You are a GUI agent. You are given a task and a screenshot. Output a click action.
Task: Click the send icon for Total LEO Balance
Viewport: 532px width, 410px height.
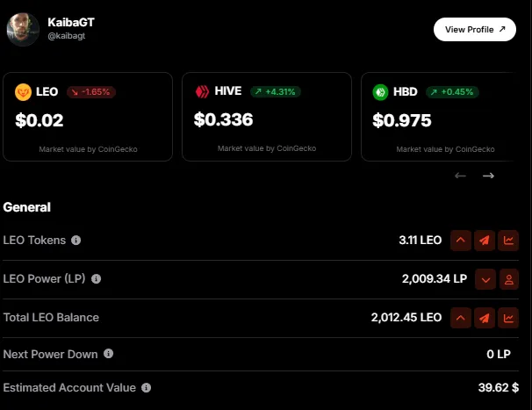pyautogui.click(x=485, y=318)
